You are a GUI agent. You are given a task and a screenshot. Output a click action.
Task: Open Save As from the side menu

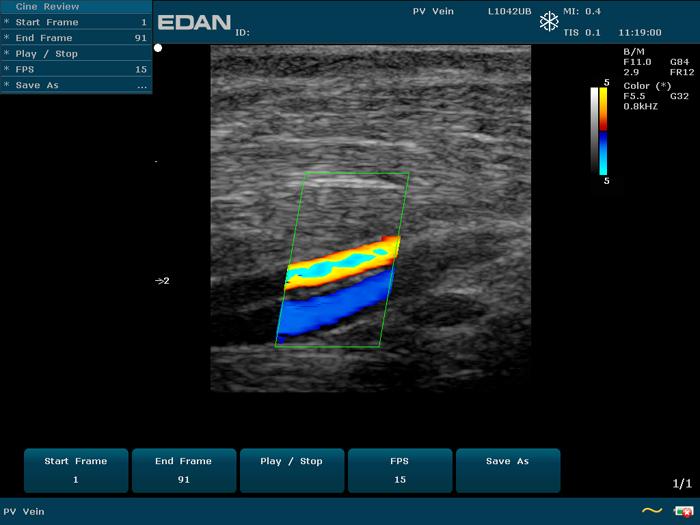coord(76,86)
